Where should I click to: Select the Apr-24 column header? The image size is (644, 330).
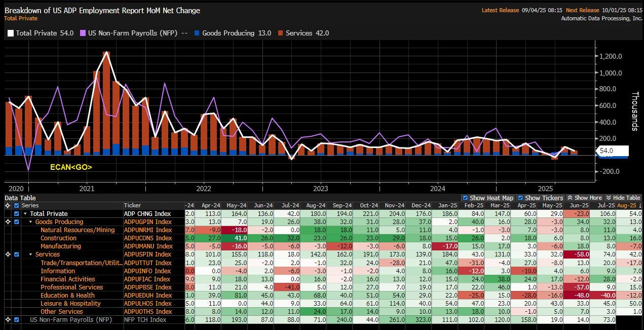click(208, 205)
